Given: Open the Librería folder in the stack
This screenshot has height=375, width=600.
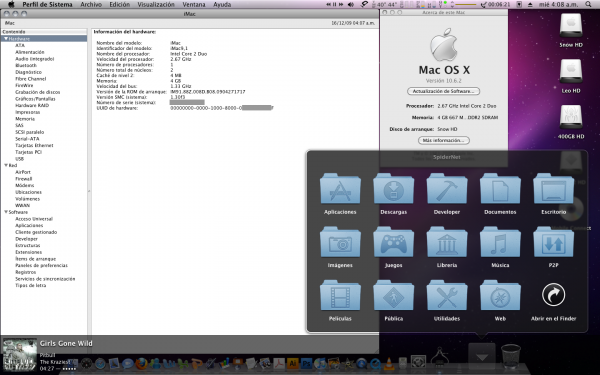Looking at the screenshot, I should click(447, 242).
